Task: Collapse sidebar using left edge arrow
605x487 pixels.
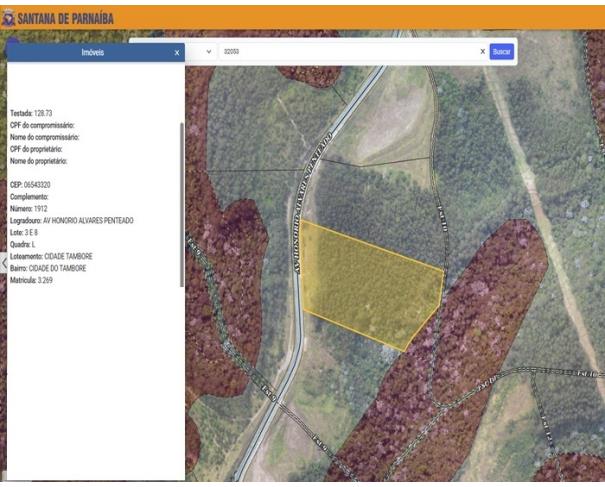Action: 3,264
